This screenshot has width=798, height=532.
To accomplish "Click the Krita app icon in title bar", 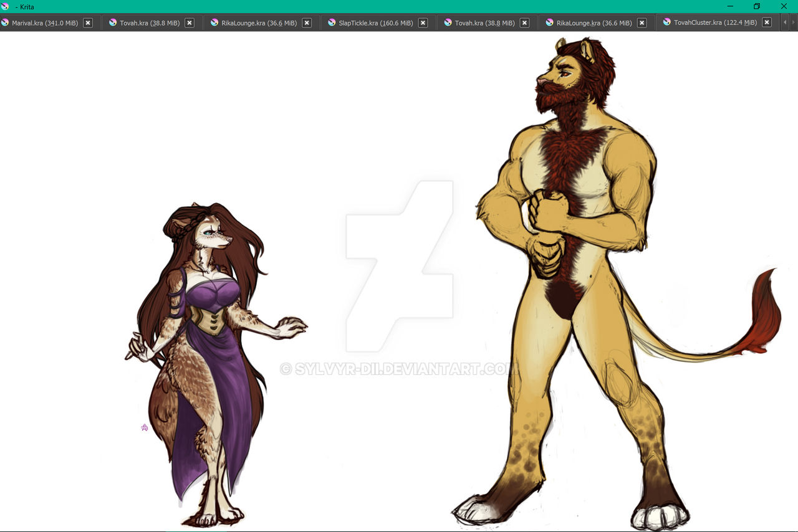I will click(6, 6).
